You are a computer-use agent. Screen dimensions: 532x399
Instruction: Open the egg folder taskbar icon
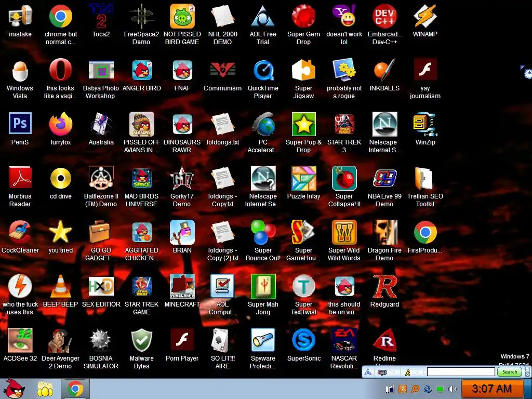[45, 390]
